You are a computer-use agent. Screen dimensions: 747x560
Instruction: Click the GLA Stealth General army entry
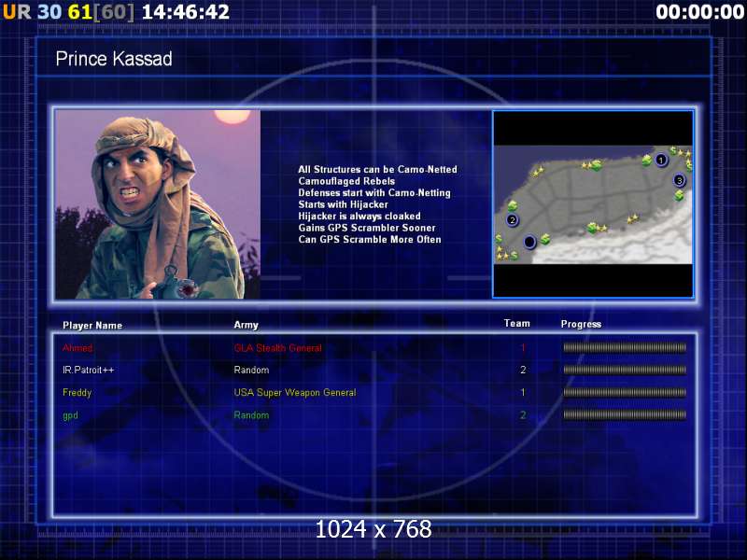click(x=277, y=348)
